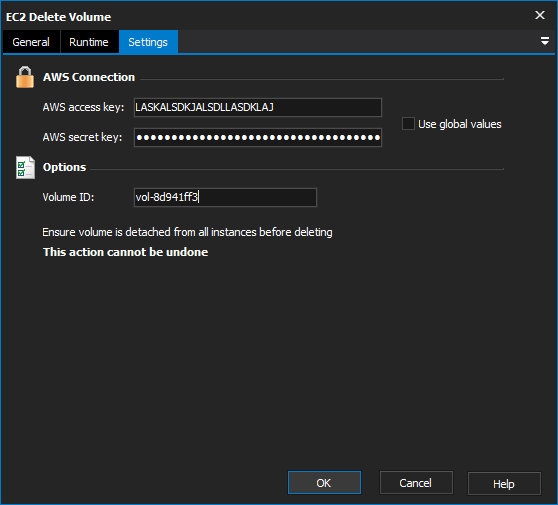
Task: Click the Options checklist icon
Action: (x=25, y=167)
